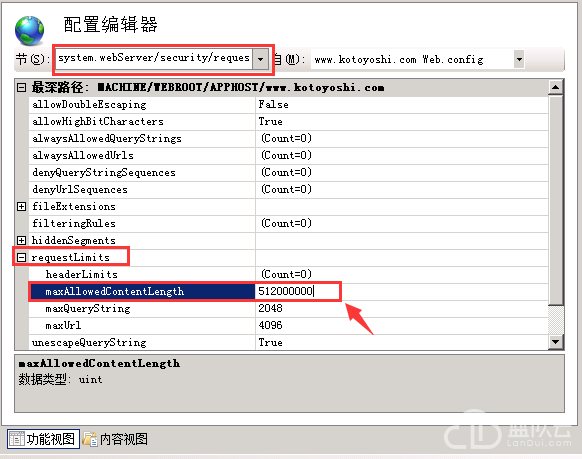Select the unescapeQueryString property row
582x459 pixels.
point(288,342)
